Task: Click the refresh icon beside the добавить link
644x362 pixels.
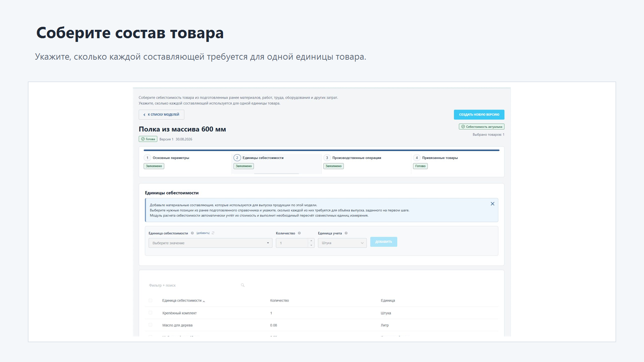Action: coord(213,233)
